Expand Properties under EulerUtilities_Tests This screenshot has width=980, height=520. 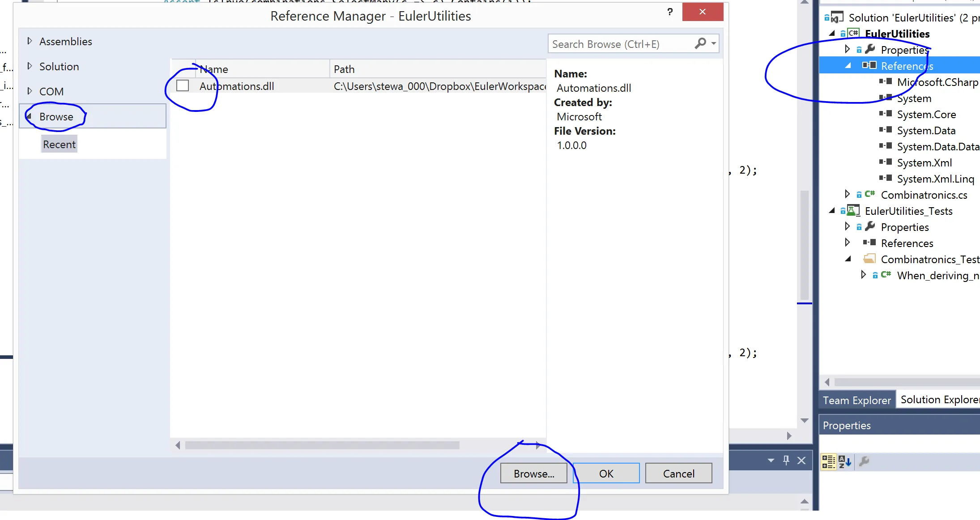click(x=847, y=226)
